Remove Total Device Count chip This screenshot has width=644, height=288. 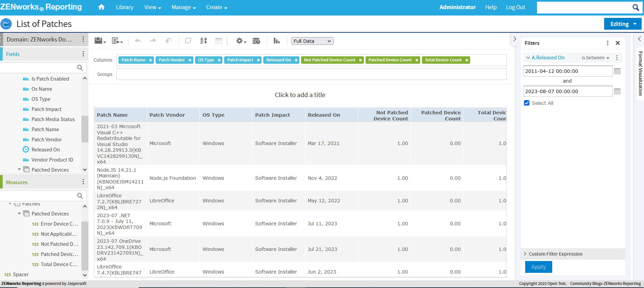pos(467,60)
